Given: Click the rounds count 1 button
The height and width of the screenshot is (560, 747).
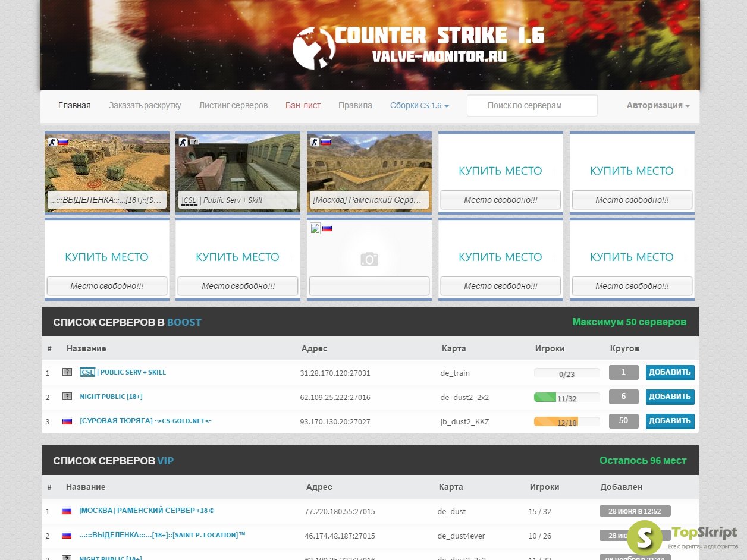Looking at the screenshot, I should 623,372.
